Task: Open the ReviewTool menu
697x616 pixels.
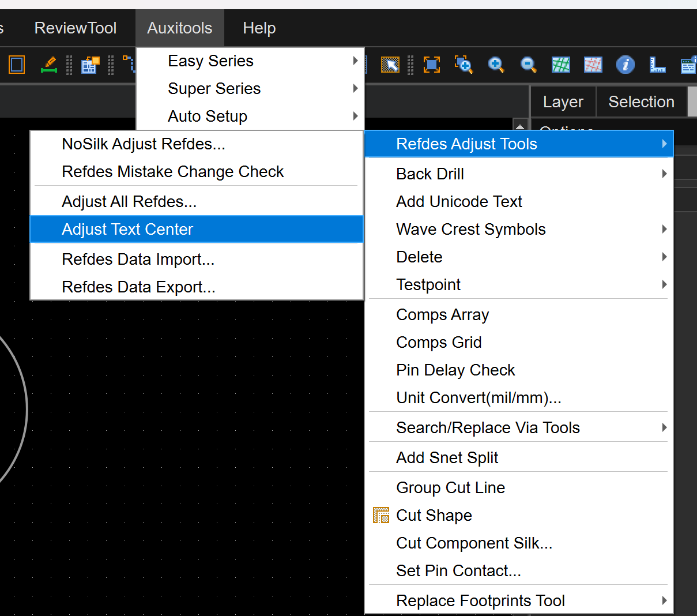Action: [x=76, y=28]
